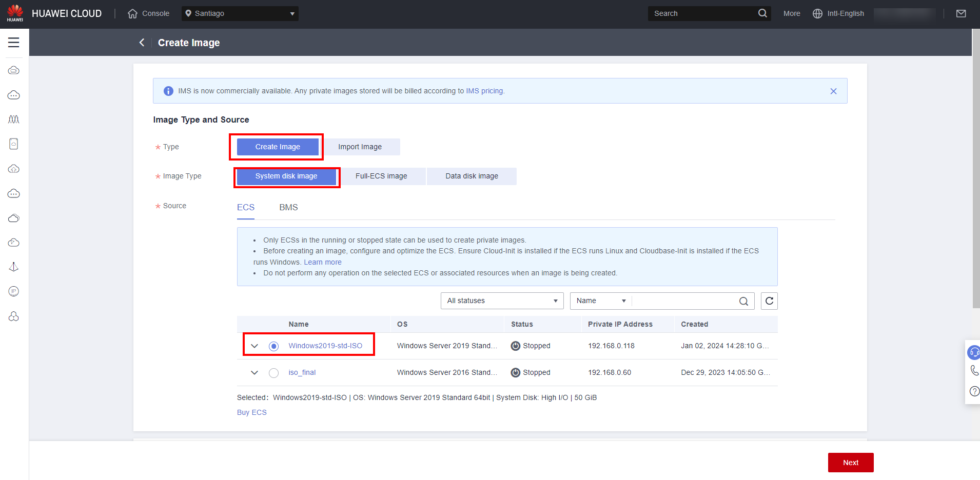Viewport: 980px width, 480px height.
Task: Select the Windows2019-std-ISO radio button
Action: (274, 346)
